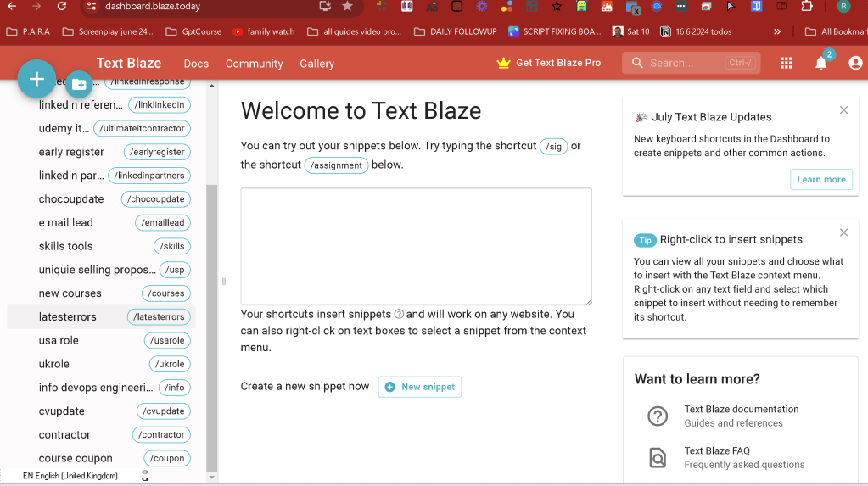
Task: Reload the page
Action: tap(61, 6)
